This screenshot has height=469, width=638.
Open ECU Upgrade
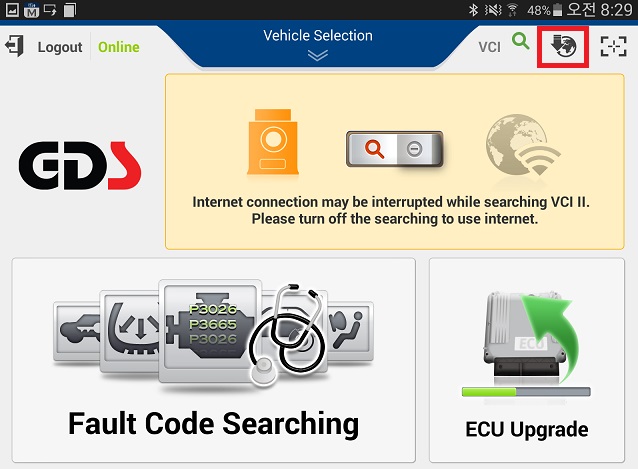click(x=527, y=360)
